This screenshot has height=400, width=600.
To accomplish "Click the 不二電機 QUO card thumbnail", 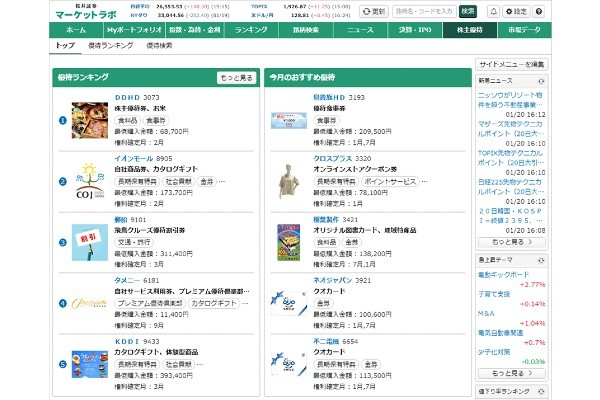I will point(289,364).
